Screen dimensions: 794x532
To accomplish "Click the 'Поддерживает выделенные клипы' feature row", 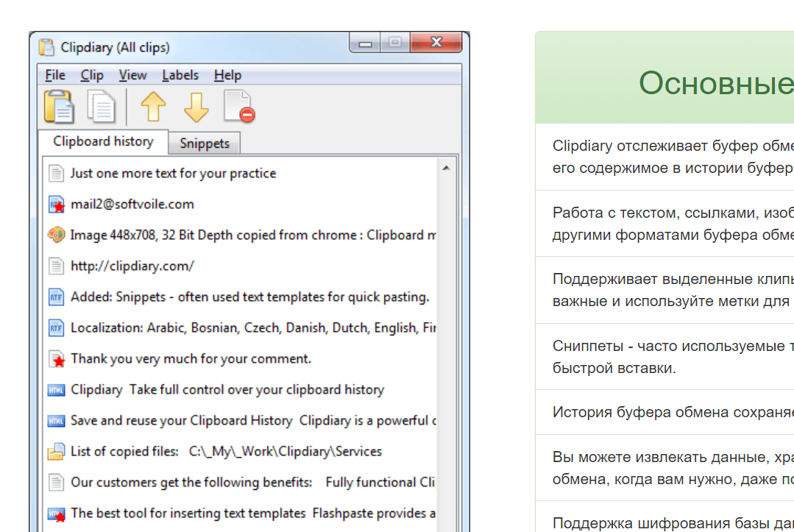I will coord(664,290).
